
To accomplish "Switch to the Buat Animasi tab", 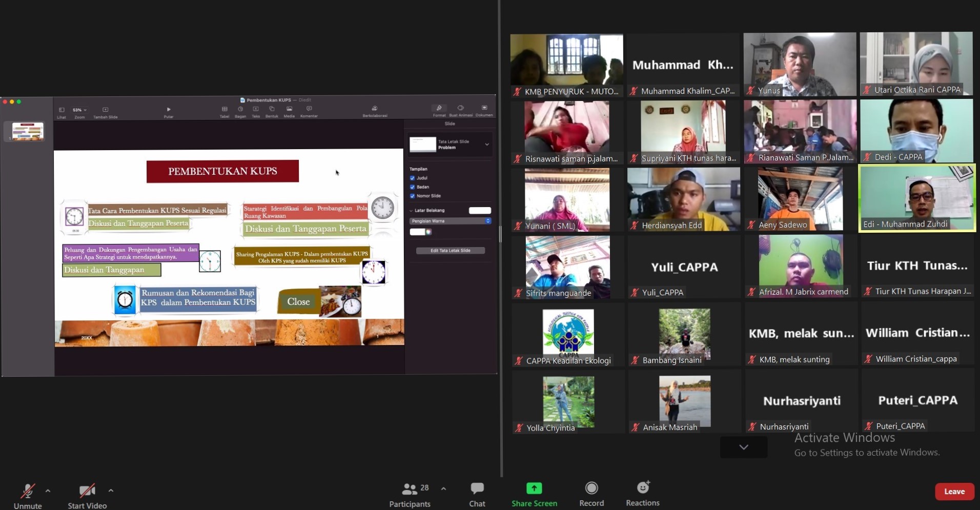I will 460,110.
